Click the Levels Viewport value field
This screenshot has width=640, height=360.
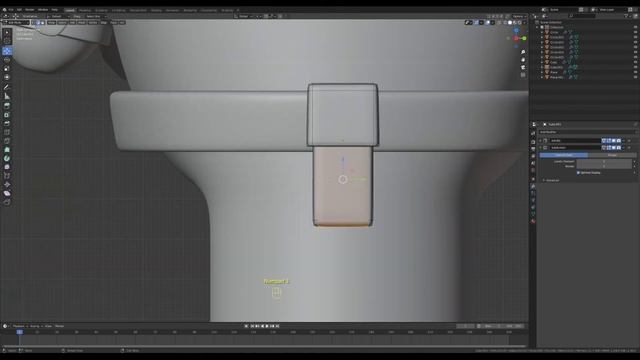[604, 162]
